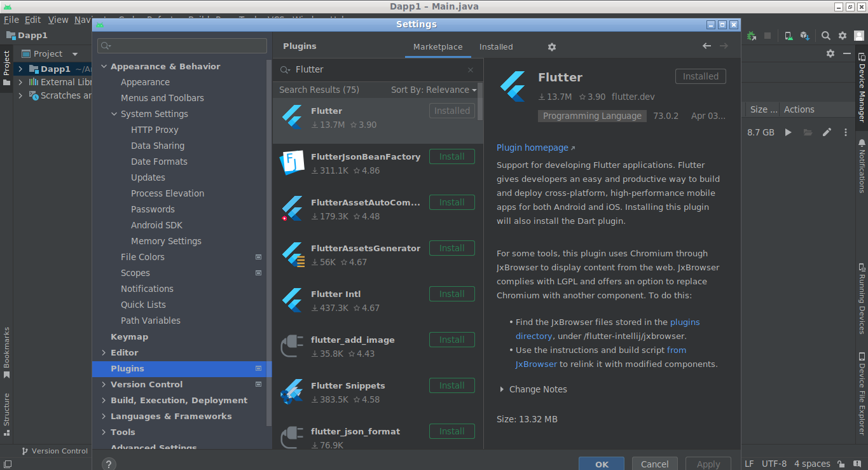Viewport: 868px width, 470px height.
Task: Open SDK Manager cube icon in toolbar
Action: pyautogui.click(x=805, y=36)
